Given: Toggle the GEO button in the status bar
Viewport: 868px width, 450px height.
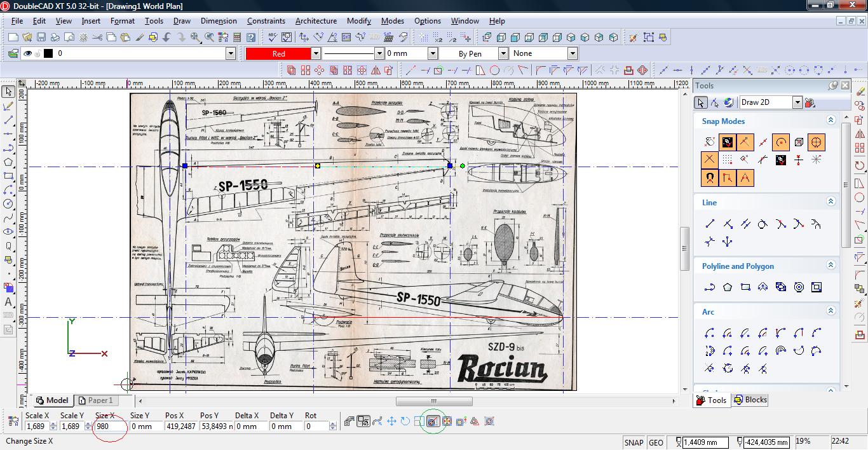Looking at the screenshot, I should [x=656, y=442].
